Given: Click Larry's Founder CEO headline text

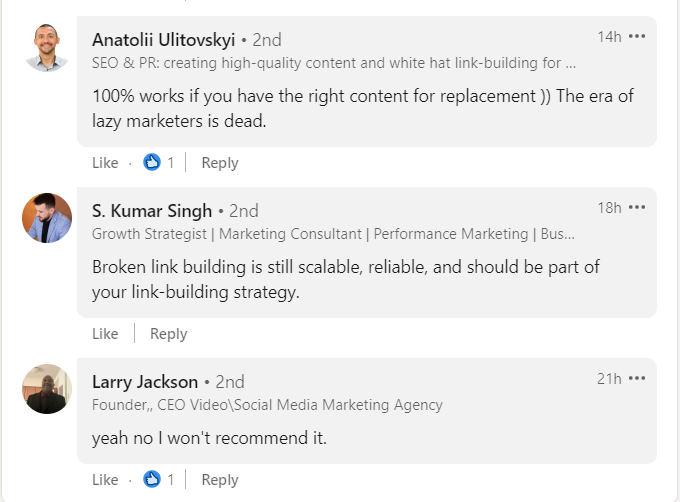Looking at the screenshot, I should pos(267,405).
